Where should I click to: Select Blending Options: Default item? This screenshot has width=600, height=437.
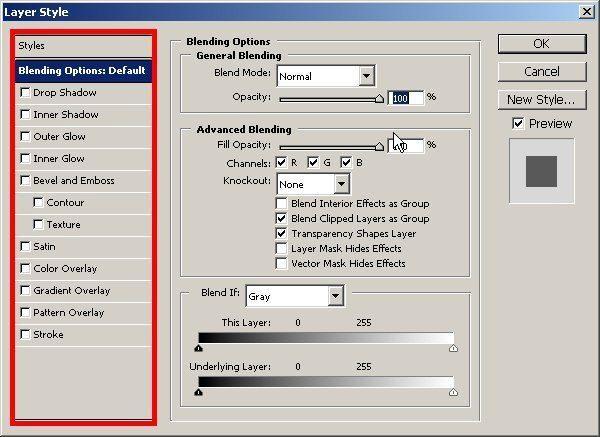tap(82, 71)
